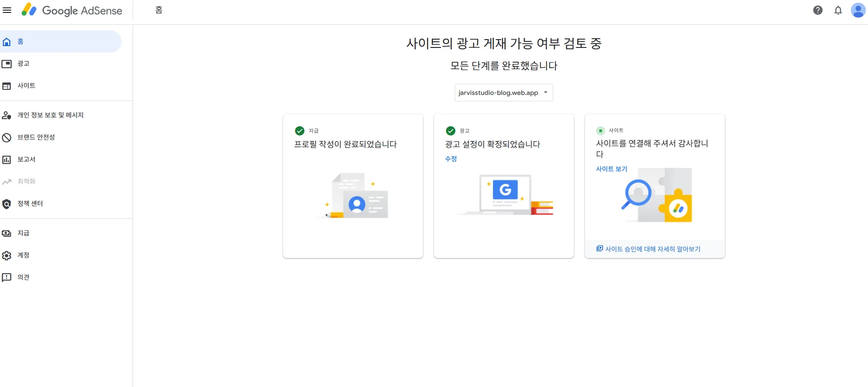Viewport: 868px width, 387px height.
Task: Click 수정 link on 광고 card
Action: point(451,158)
